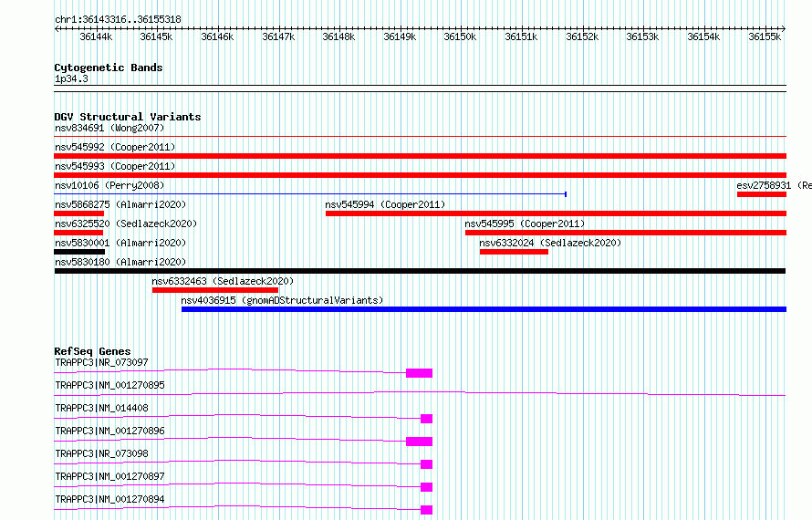
Task: Select the 1p34.3 band label
Action: [71, 78]
